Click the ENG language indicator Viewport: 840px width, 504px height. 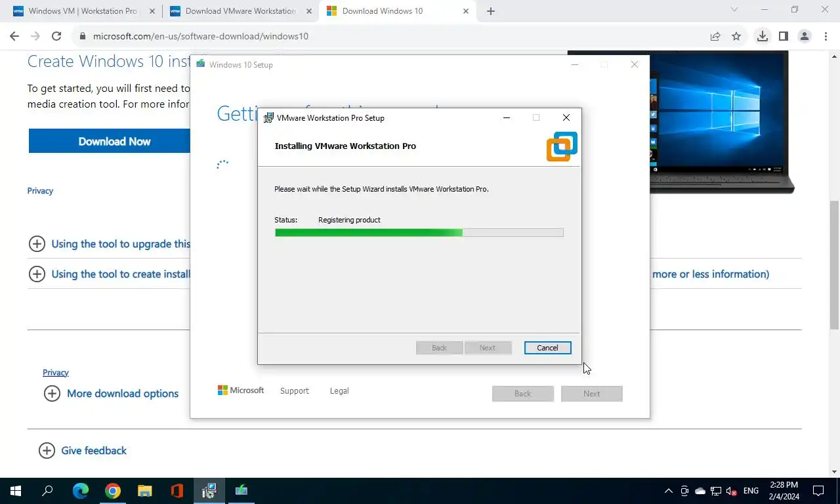coord(751,491)
